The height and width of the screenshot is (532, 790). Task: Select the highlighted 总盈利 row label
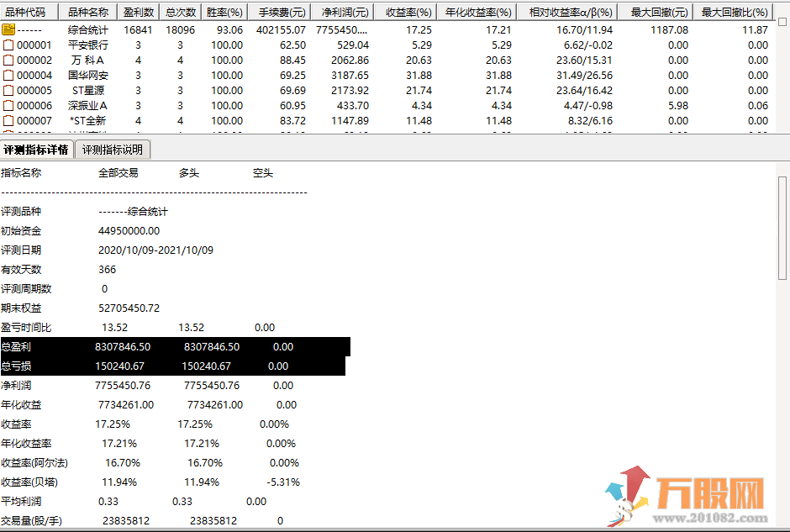coord(16,346)
